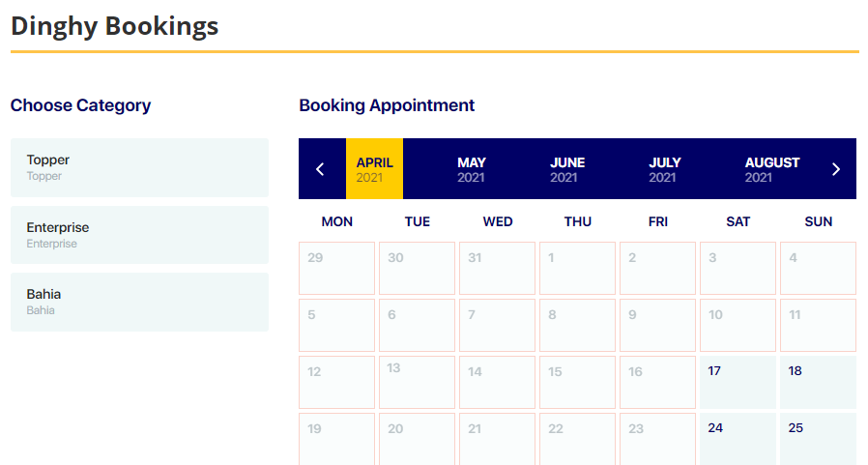Book Sunday the 25th date cell

click(x=818, y=438)
